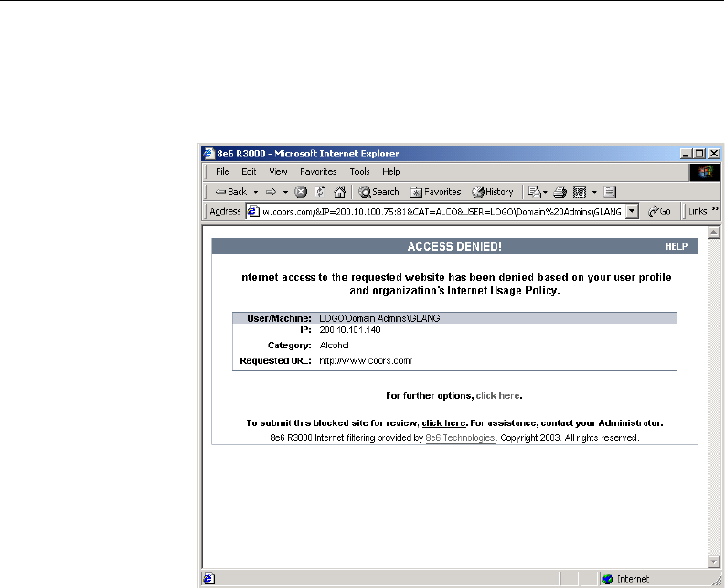Click the IE icon in the title bar
Image resolution: width=725 pixels, height=588 pixels.
tap(209, 153)
